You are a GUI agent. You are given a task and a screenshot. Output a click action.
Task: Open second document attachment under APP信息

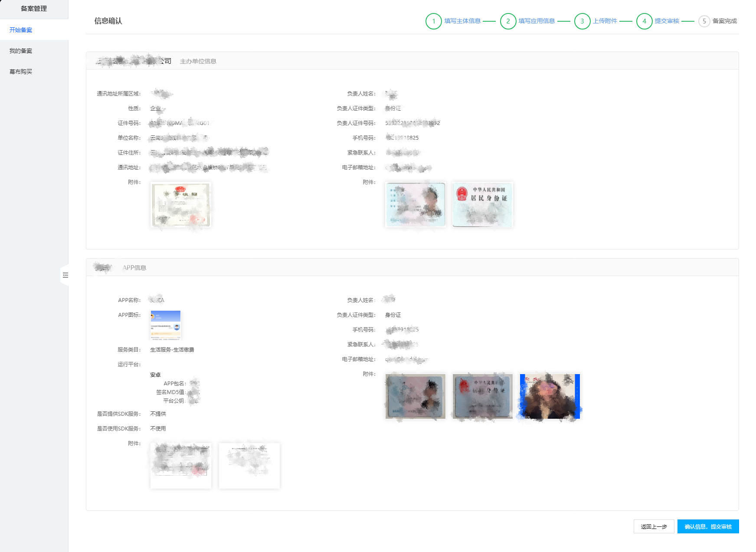click(x=249, y=466)
